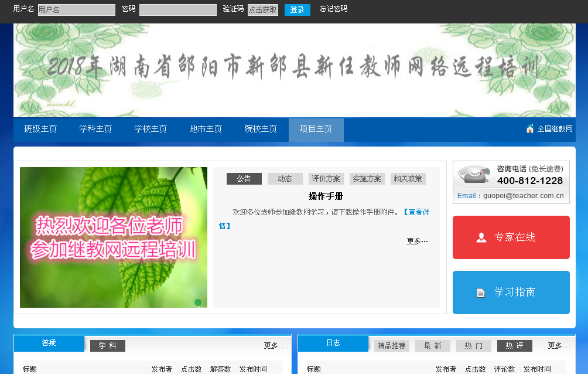
Task: Click the green leaf welcome banner image
Action: click(x=114, y=237)
